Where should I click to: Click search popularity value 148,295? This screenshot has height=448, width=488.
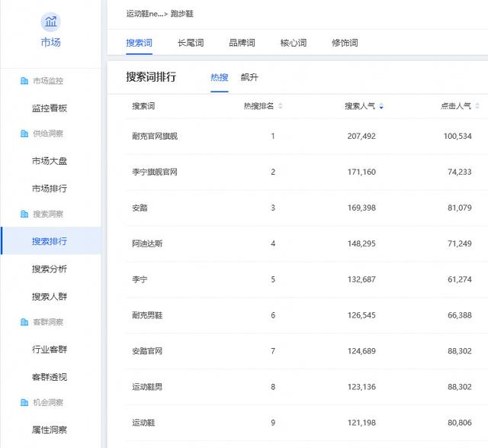click(361, 243)
